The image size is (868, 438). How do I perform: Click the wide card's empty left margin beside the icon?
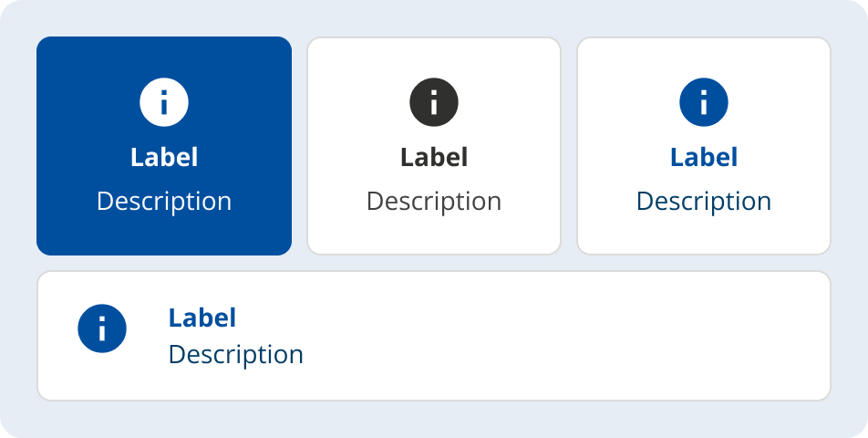55,336
